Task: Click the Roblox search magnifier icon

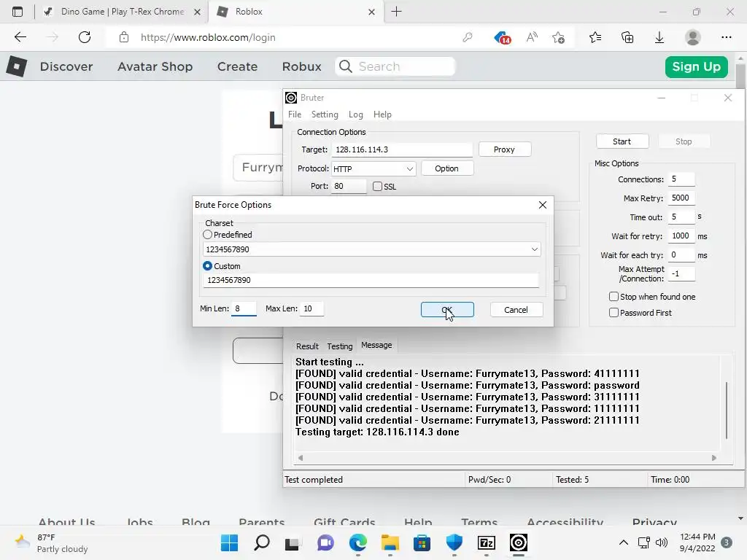Action: click(x=346, y=66)
